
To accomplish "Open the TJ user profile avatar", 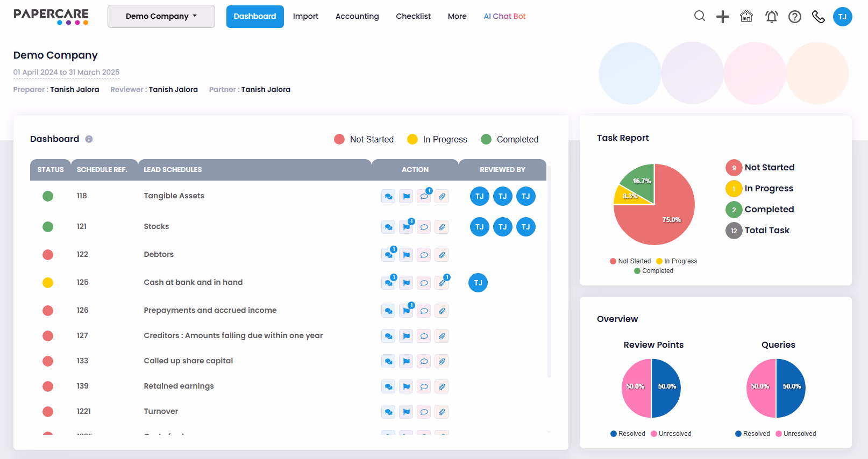I will click(x=843, y=17).
